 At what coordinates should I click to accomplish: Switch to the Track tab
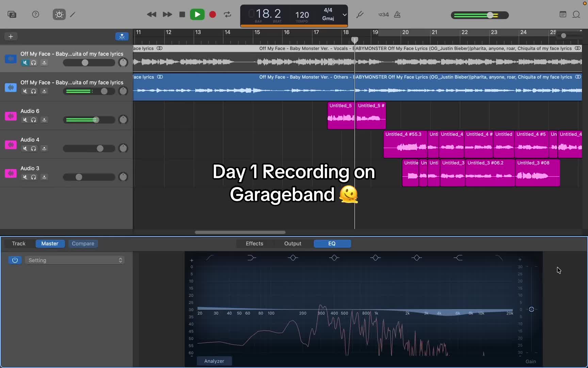19,244
